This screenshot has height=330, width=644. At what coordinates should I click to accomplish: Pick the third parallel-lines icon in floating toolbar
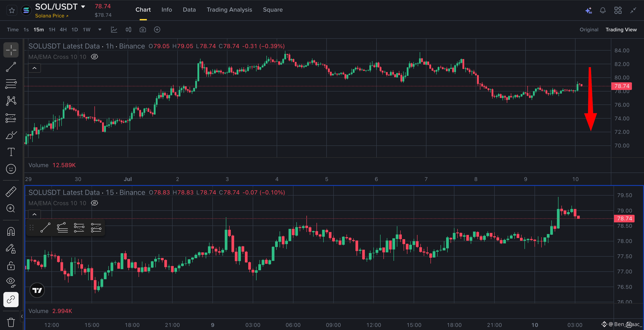79,228
